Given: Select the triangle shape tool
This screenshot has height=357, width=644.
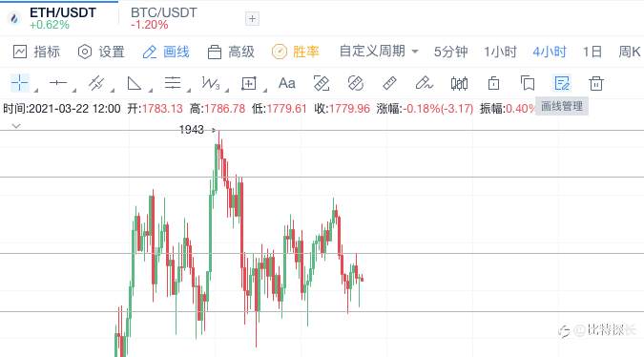Looking at the screenshot, I should pyautogui.click(x=135, y=83).
